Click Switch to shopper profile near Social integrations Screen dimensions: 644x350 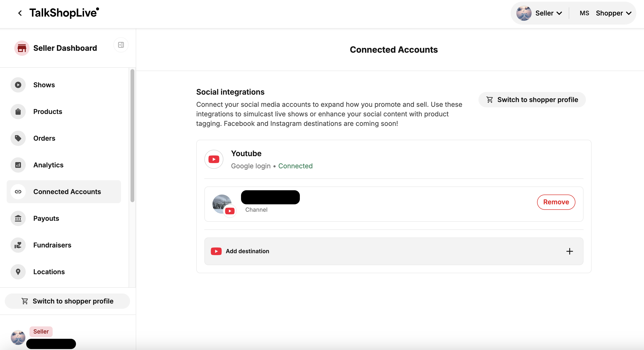(x=532, y=100)
